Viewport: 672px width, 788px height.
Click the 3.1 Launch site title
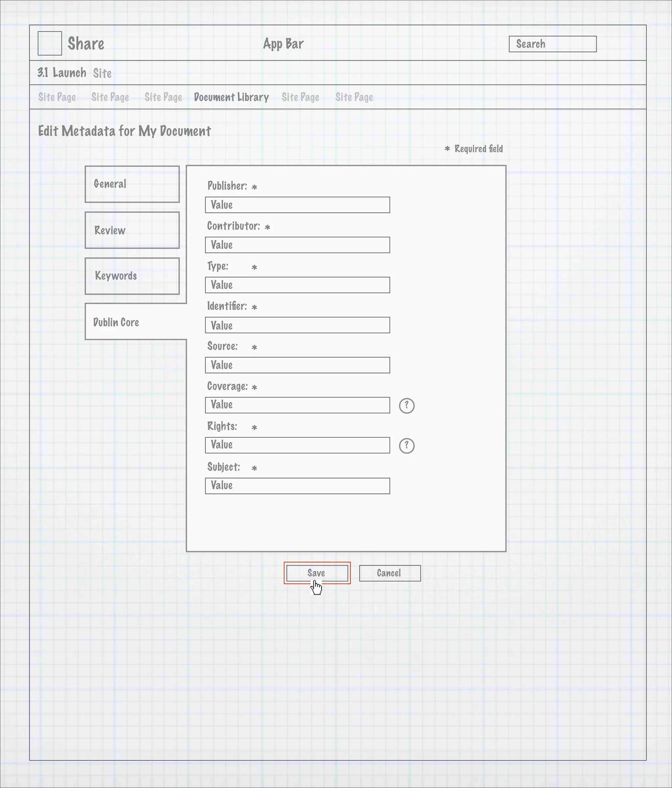point(62,73)
